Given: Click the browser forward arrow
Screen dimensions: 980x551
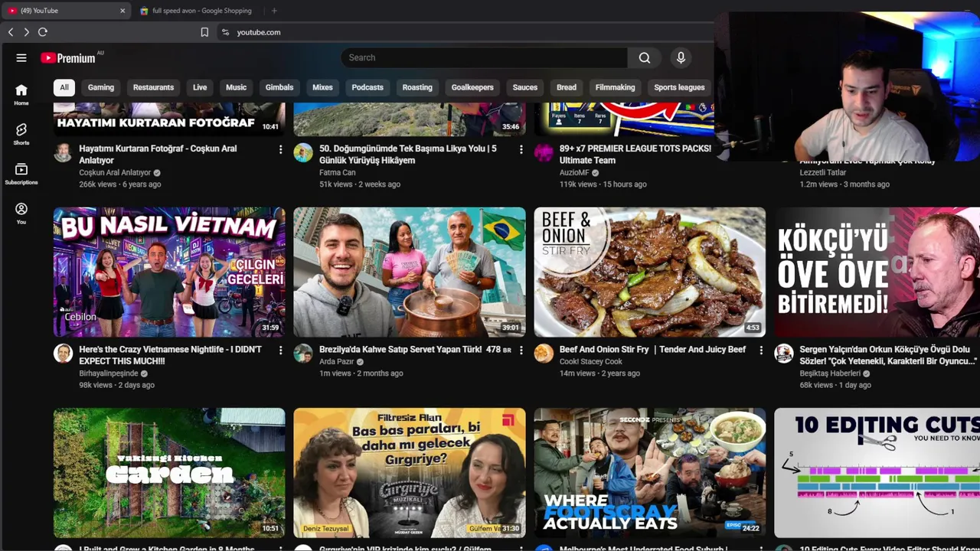Looking at the screenshot, I should click(26, 32).
